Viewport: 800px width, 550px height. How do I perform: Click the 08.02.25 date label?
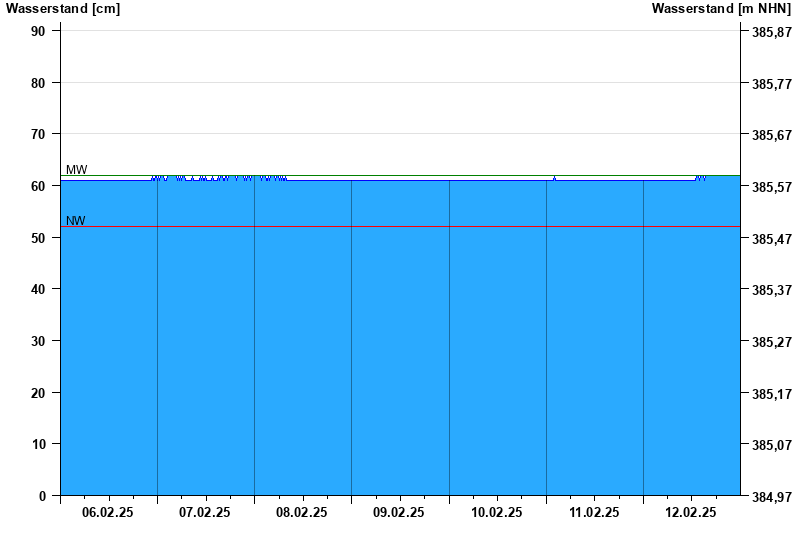click(302, 513)
